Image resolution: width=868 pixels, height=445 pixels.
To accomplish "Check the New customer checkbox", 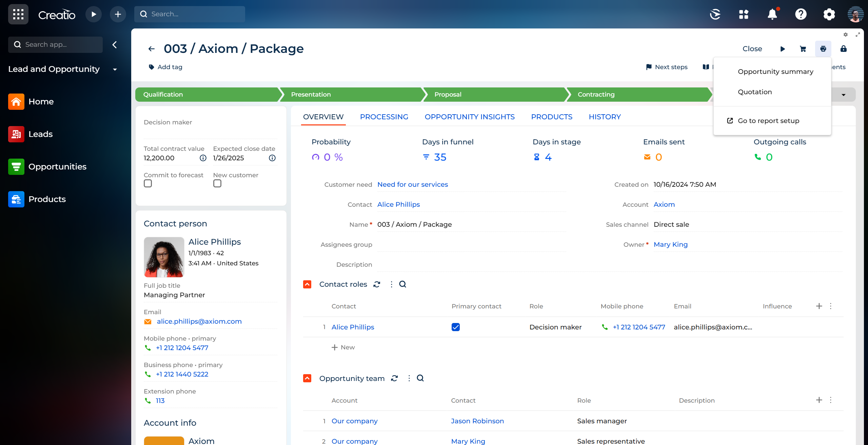I will click(217, 184).
